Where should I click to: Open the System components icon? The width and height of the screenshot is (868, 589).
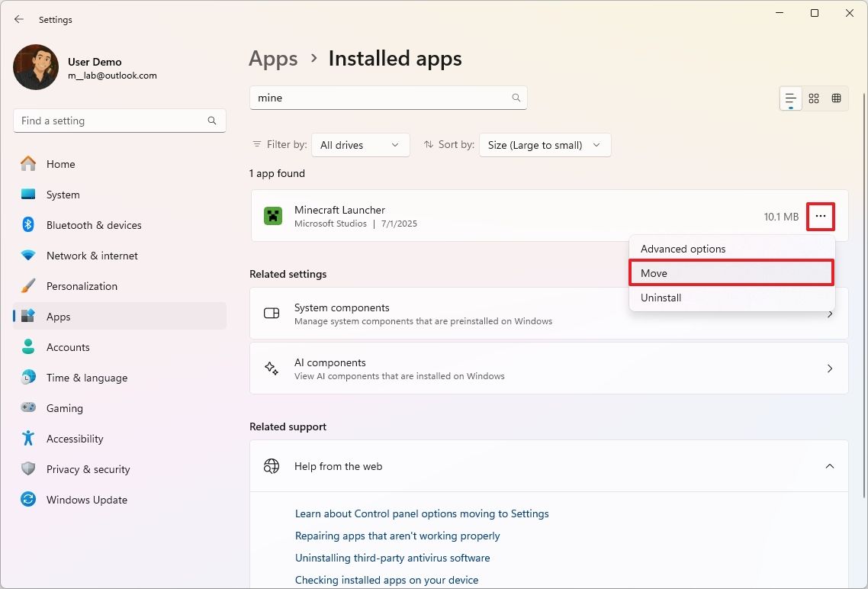[x=271, y=314]
